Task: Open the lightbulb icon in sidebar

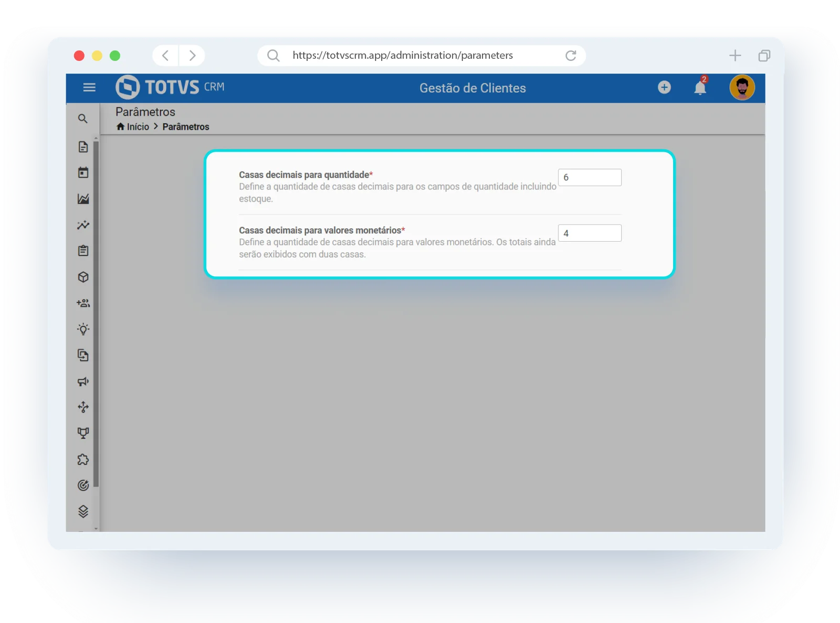Action: point(83,329)
